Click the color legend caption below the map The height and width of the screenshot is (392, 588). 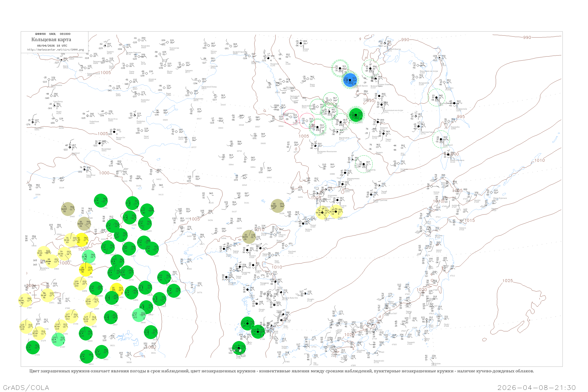pyautogui.click(x=281, y=371)
